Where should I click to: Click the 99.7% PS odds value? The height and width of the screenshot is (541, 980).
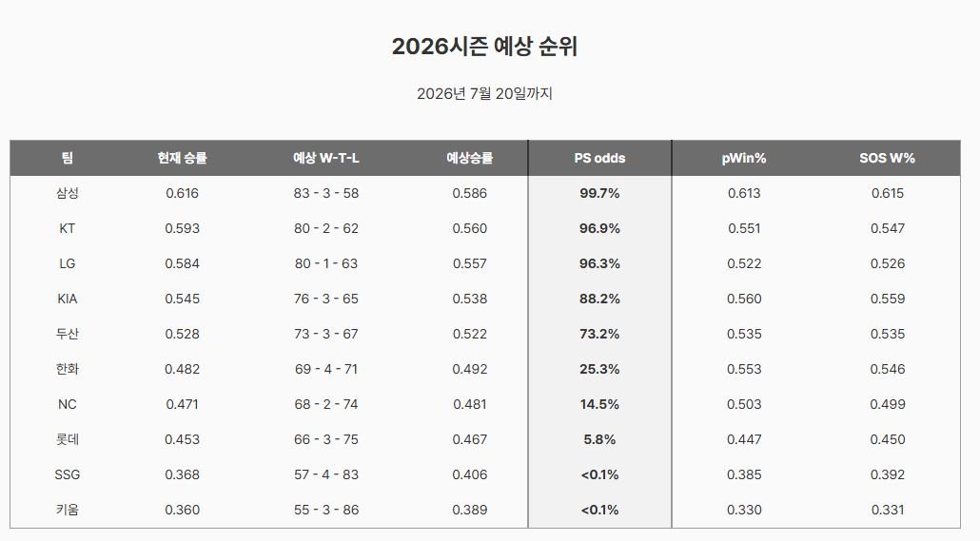pos(599,194)
